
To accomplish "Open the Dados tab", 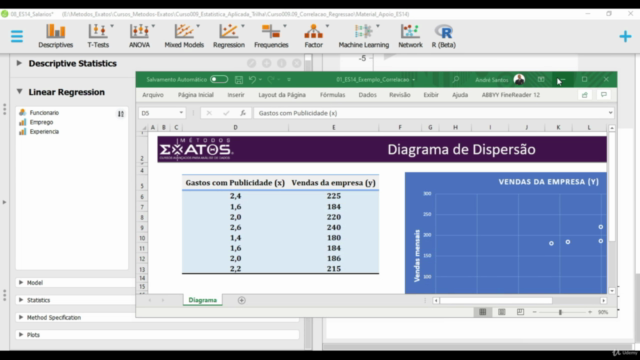I will click(367, 95).
